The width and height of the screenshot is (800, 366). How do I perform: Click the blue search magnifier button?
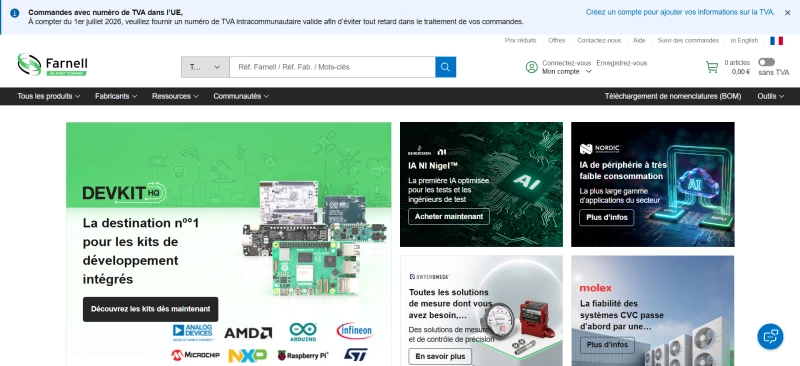pyautogui.click(x=445, y=67)
